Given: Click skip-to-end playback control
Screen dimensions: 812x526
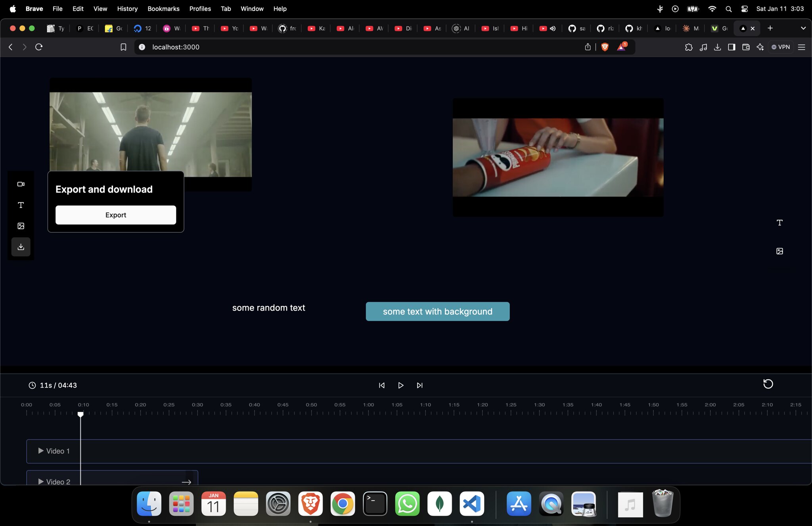Looking at the screenshot, I should [419, 386].
